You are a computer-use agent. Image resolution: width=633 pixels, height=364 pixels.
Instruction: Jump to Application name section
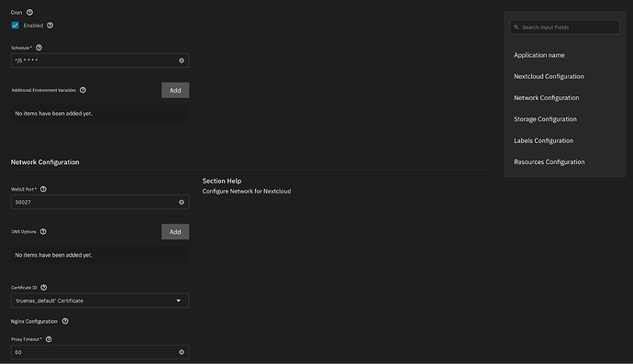pos(539,55)
